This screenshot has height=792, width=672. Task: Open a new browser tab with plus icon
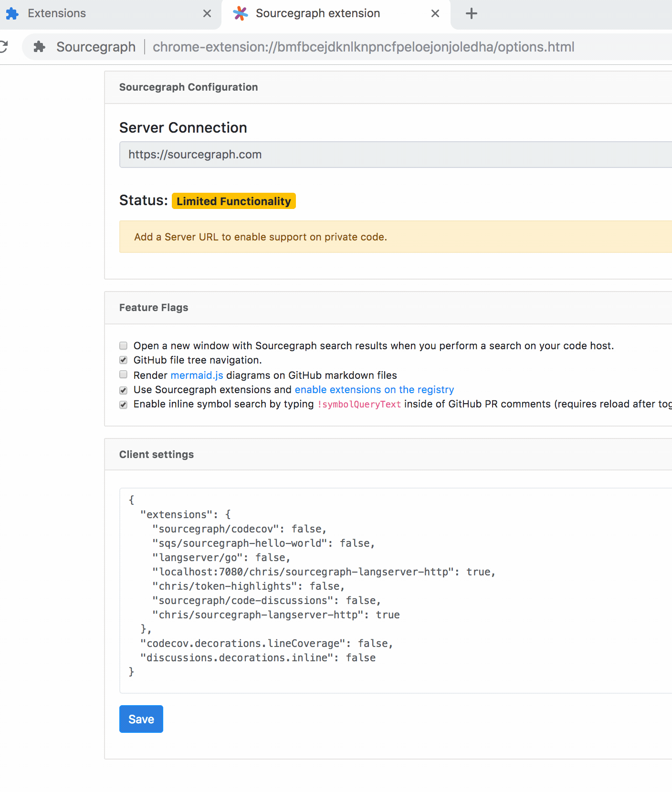(471, 13)
